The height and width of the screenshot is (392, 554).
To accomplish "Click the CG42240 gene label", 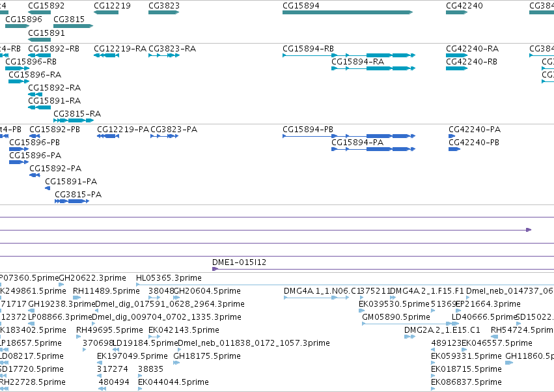I will point(464,6).
